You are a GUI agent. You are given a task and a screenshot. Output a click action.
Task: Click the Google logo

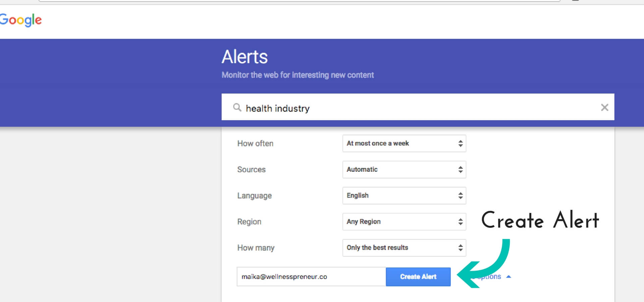[x=21, y=20]
